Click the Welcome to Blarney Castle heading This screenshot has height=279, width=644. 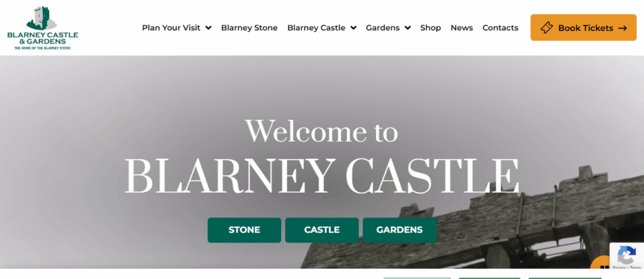coord(321,157)
